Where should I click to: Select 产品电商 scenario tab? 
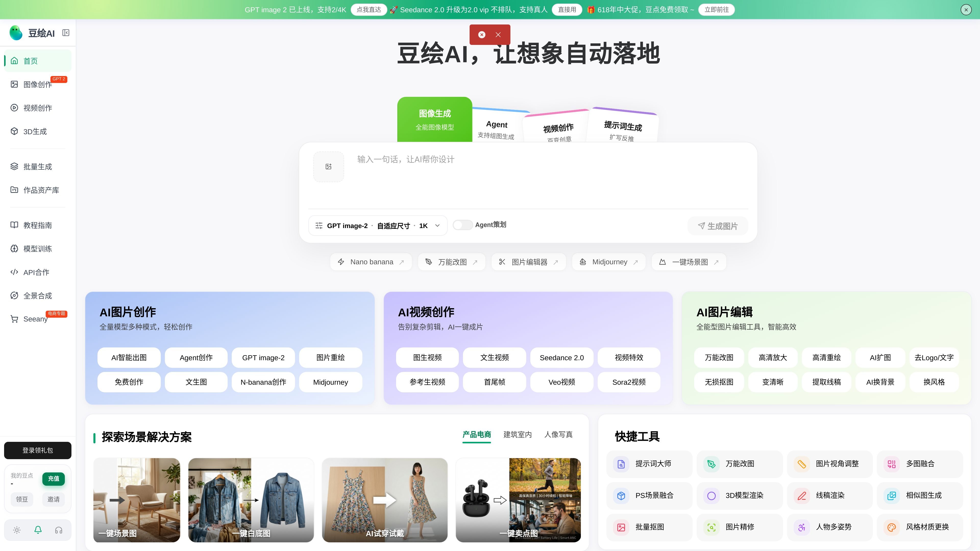tap(477, 435)
